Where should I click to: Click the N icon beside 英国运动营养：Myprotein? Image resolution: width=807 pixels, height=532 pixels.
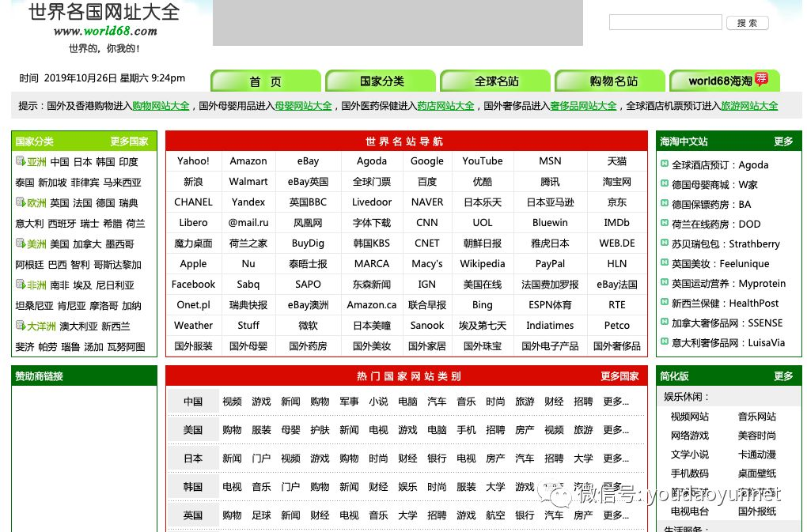[665, 282]
